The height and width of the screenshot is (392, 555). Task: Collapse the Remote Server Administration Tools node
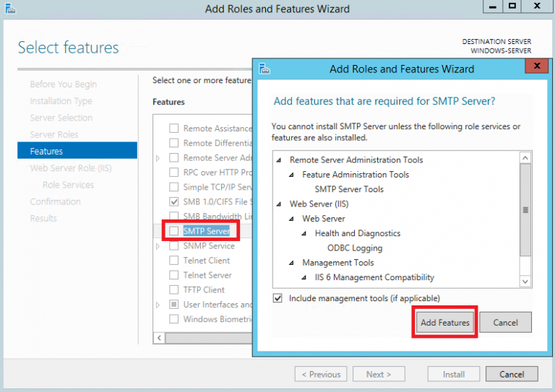279,160
